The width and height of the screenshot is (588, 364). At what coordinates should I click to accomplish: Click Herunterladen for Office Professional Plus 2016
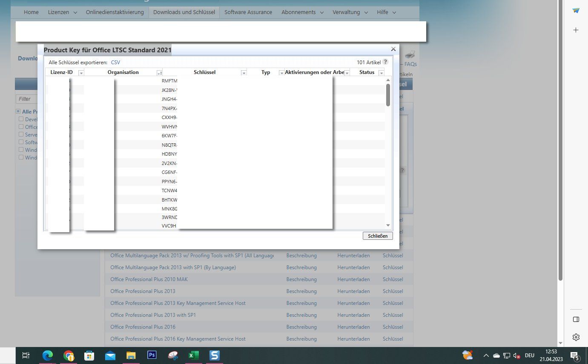coord(353,327)
